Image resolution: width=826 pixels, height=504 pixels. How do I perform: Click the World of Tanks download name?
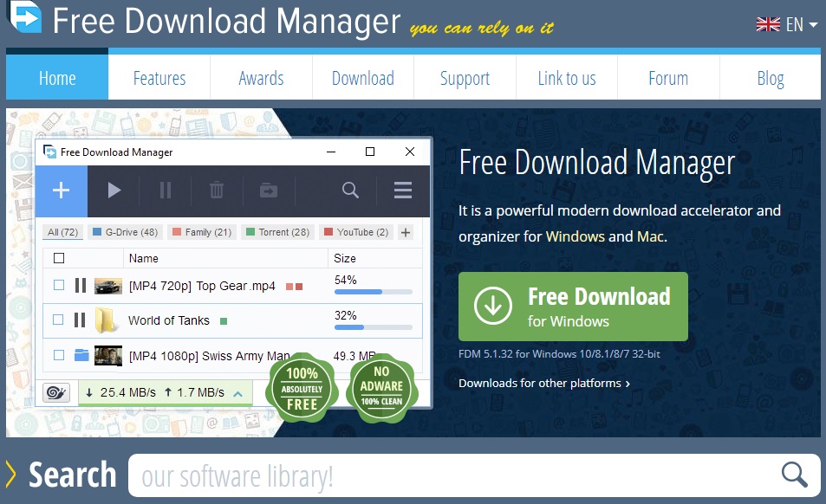point(169,320)
